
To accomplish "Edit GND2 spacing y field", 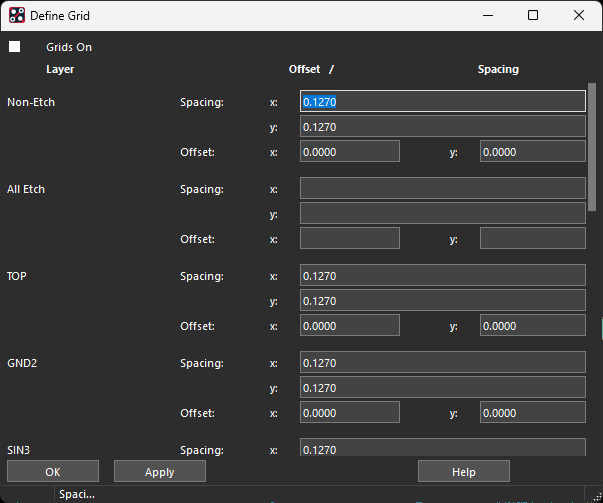I will pos(442,388).
